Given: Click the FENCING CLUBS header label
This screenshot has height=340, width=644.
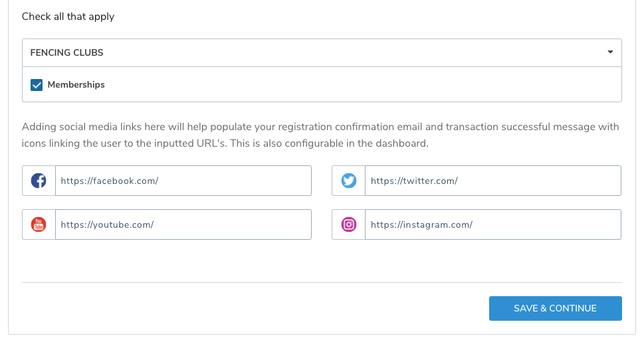Looking at the screenshot, I should 67,52.
